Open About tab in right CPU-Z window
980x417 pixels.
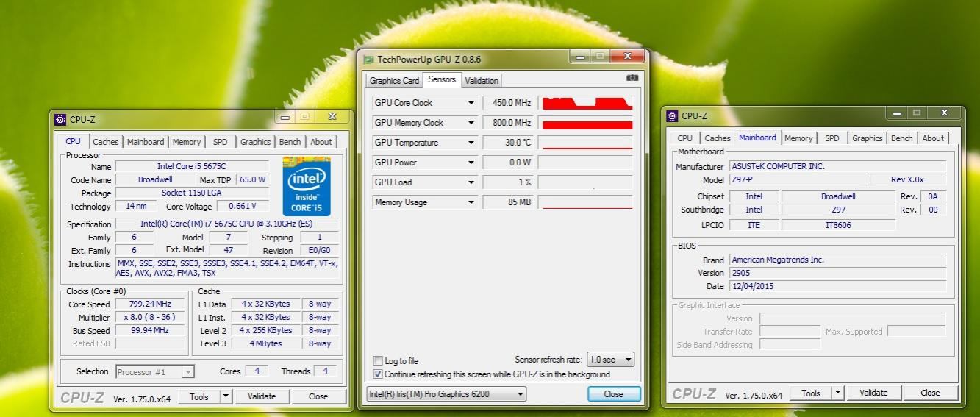click(933, 138)
